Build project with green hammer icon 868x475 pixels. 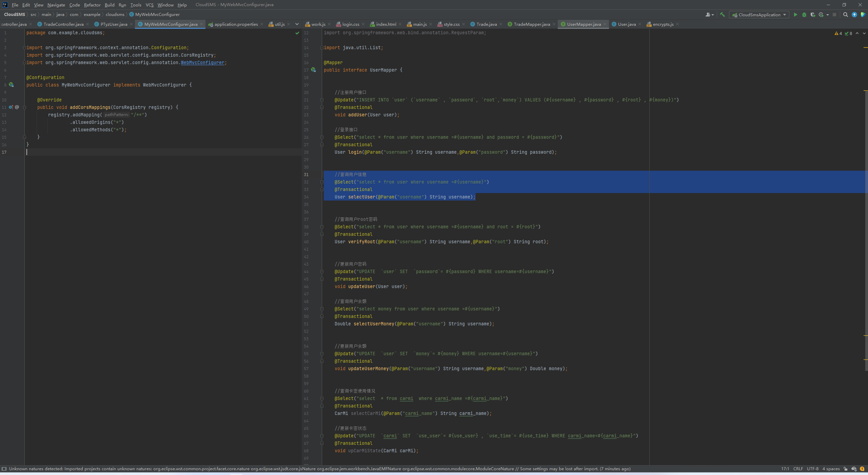pos(723,15)
